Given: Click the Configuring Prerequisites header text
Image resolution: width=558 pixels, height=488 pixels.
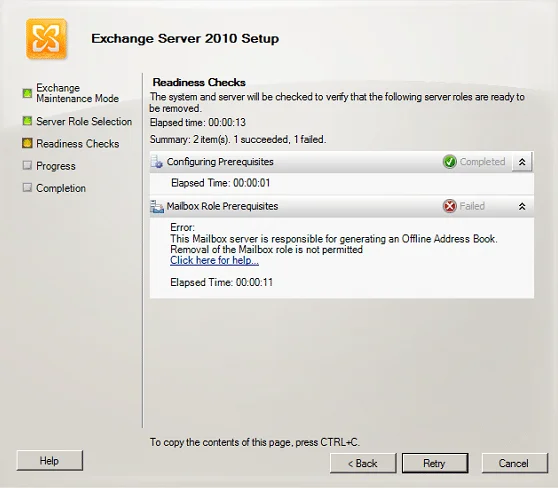Looking at the screenshot, I should (220, 162).
